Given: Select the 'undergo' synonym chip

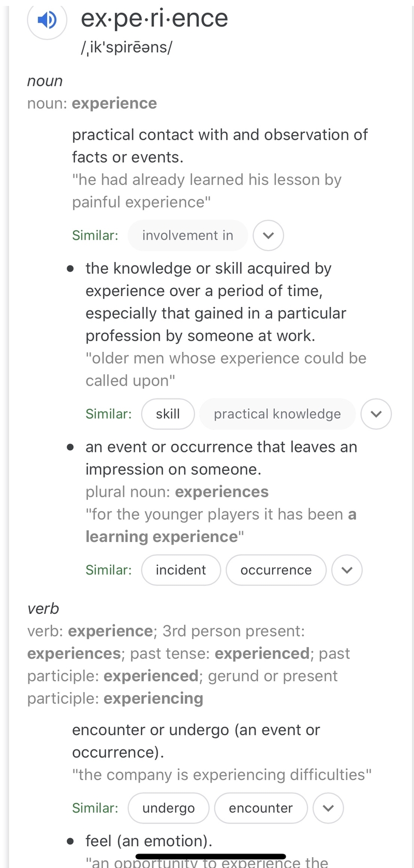Looking at the screenshot, I should coord(168,808).
